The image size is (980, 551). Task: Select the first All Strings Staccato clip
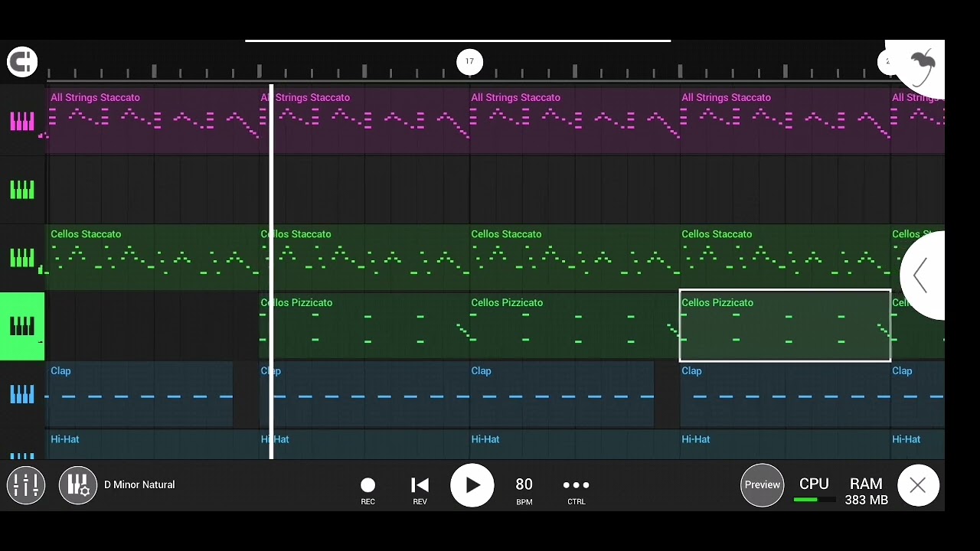coord(152,120)
